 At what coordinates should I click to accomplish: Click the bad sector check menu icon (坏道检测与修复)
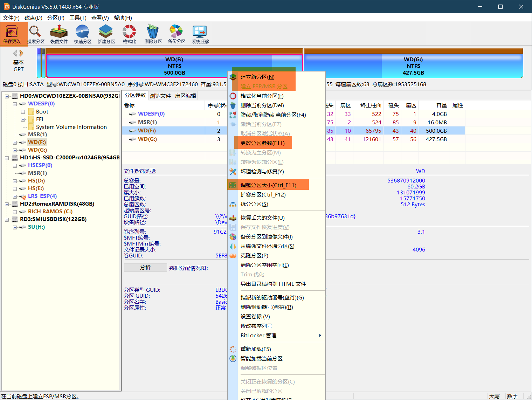pos(233,172)
